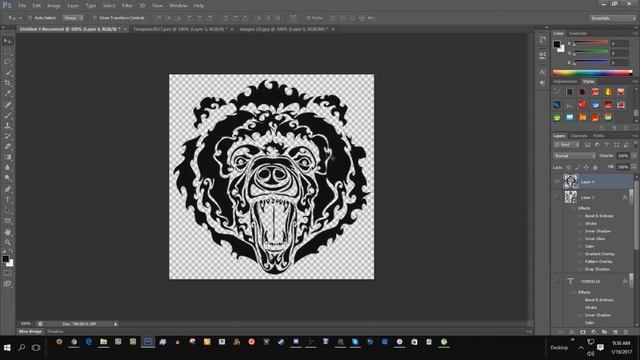Image resolution: width=640 pixels, height=360 pixels.
Task: Open the Opacity slider dropdown arrow
Action: [x=634, y=156]
